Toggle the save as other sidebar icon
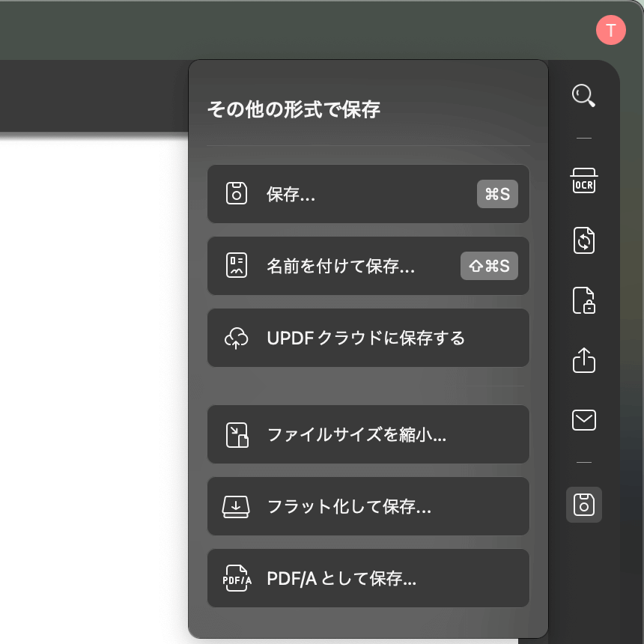The width and height of the screenshot is (644, 644). pos(583,505)
